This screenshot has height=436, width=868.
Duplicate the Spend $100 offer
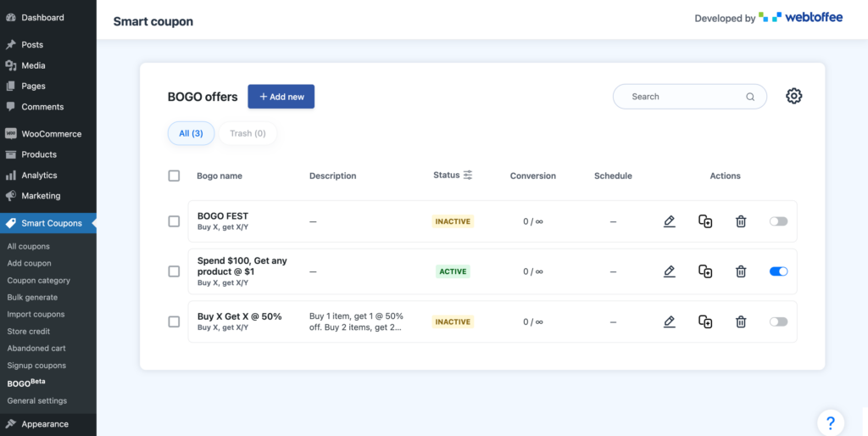(705, 271)
